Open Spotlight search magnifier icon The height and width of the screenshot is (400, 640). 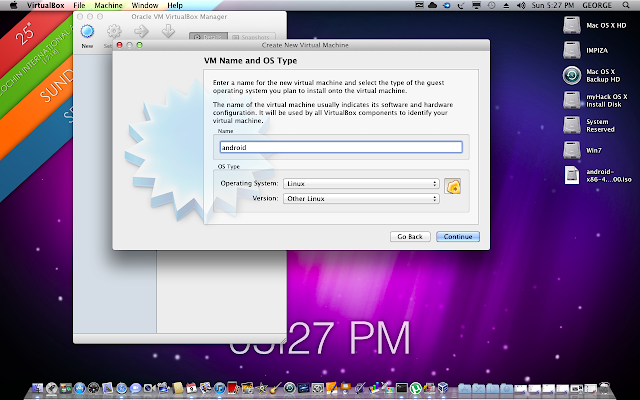[626, 5]
